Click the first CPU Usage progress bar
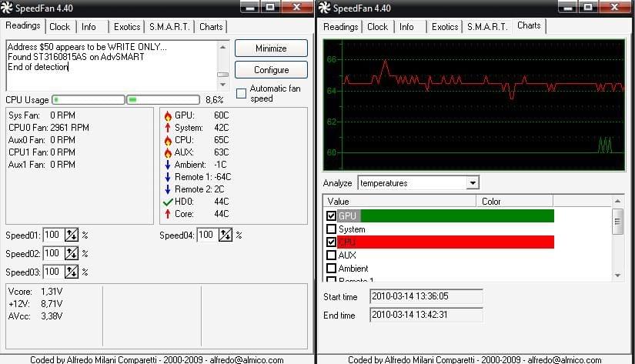The width and height of the screenshot is (635, 364). pyautogui.click(x=89, y=99)
